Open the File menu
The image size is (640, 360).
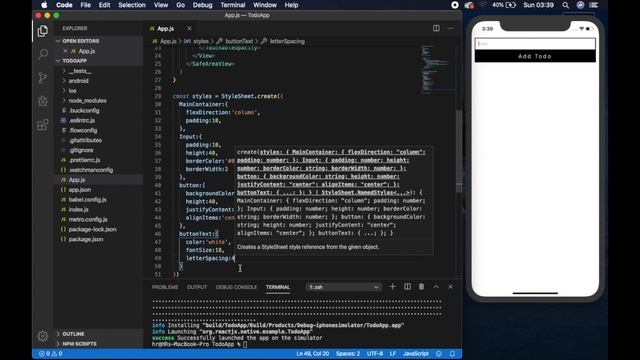[85, 5]
